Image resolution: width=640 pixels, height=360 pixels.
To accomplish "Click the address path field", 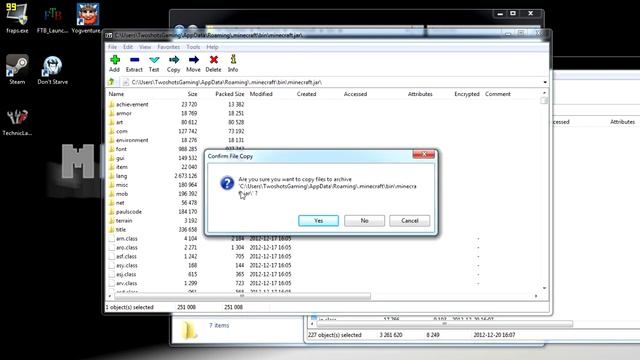I will pos(331,82).
